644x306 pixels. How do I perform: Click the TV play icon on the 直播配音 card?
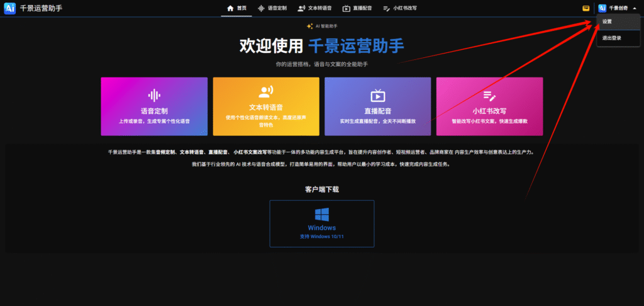click(377, 96)
